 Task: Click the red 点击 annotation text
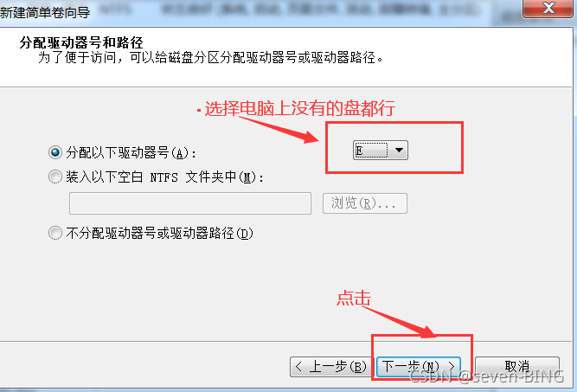[x=354, y=298]
